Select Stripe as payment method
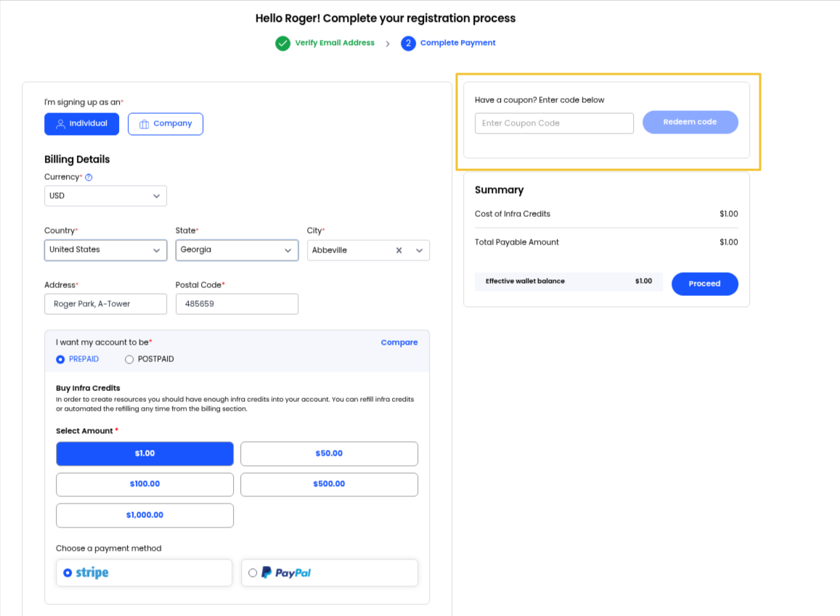Viewport: 840px width, 616px height. click(x=144, y=573)
